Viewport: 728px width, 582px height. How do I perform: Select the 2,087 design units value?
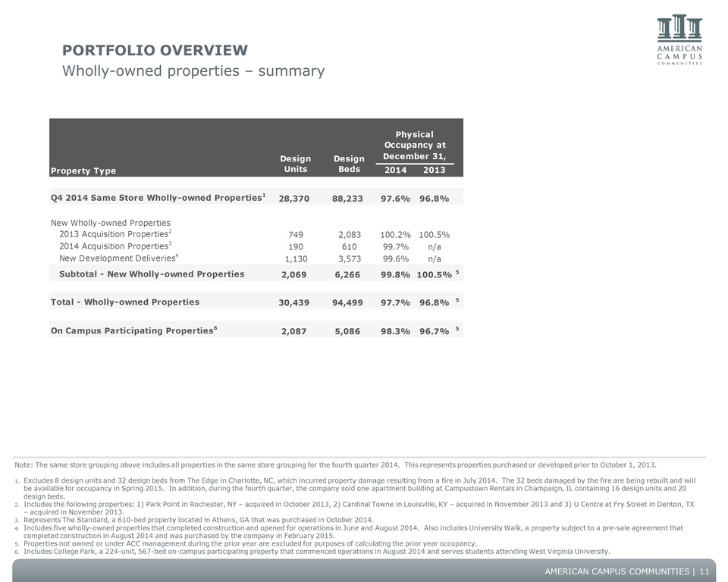[x=294, y=331]
